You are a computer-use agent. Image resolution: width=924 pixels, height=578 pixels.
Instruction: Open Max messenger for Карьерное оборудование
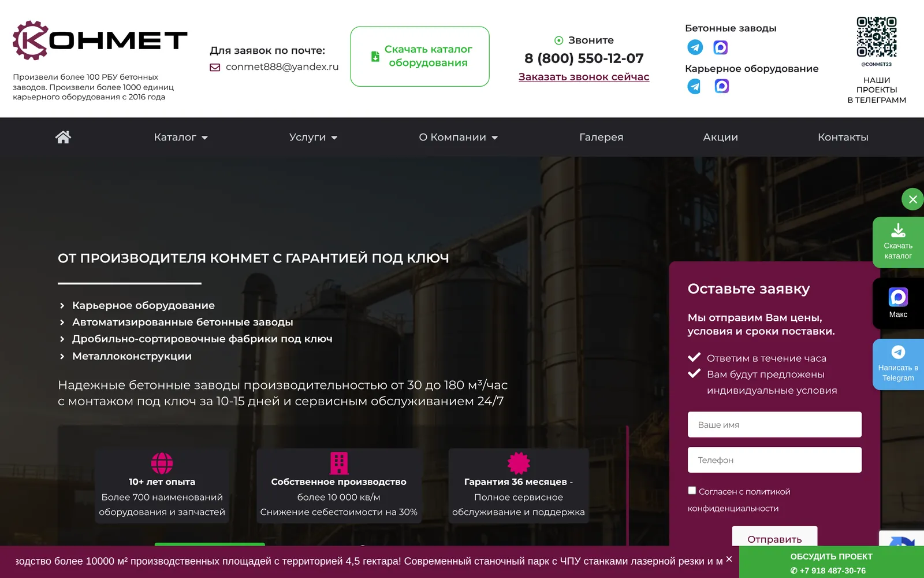pyautogui.click(x=722, y=86)
